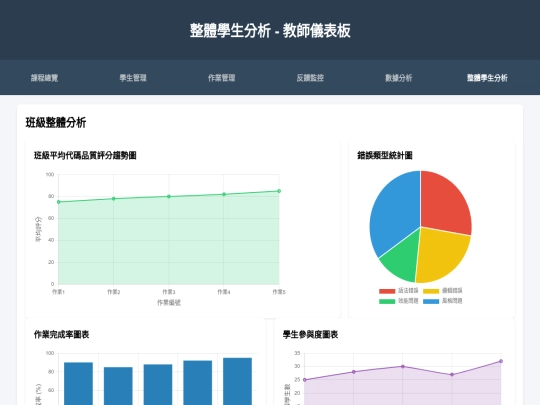Click the 班級平均代碼品質評分趨勢圖 chart title
The image size is (540, 405).
85,155
